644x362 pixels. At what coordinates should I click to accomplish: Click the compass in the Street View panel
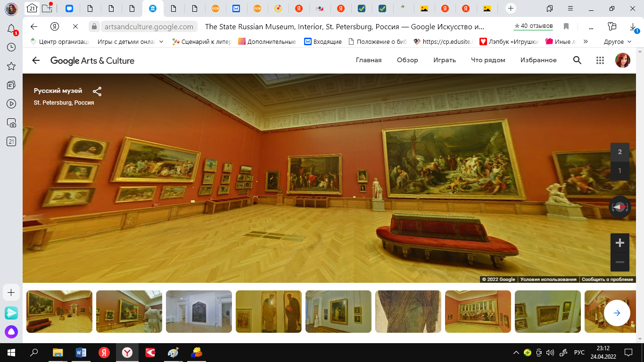[620, 207]
